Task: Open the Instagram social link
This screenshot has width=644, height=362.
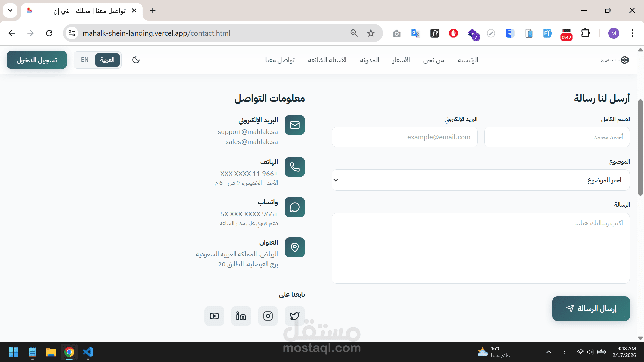Action: [268, 316]
